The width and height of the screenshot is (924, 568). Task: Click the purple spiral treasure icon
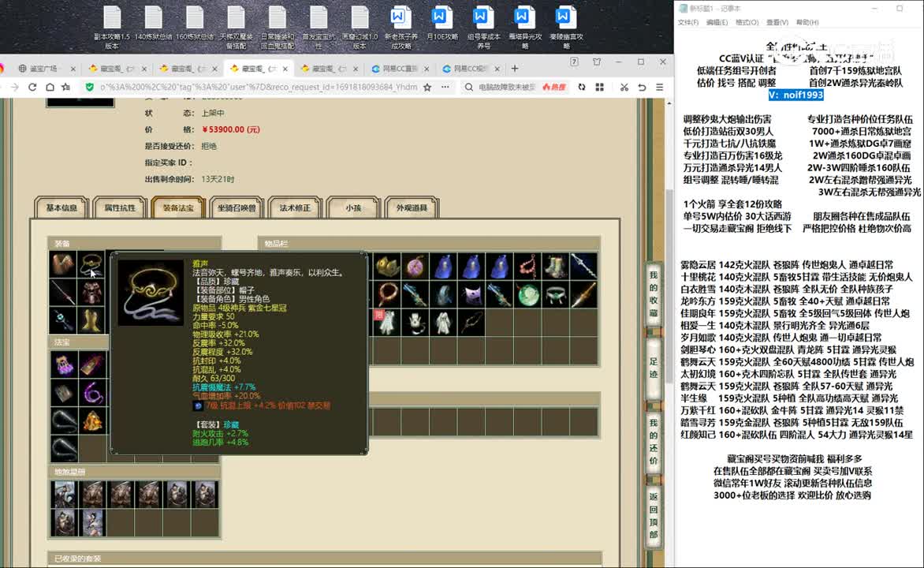(92, 393)
